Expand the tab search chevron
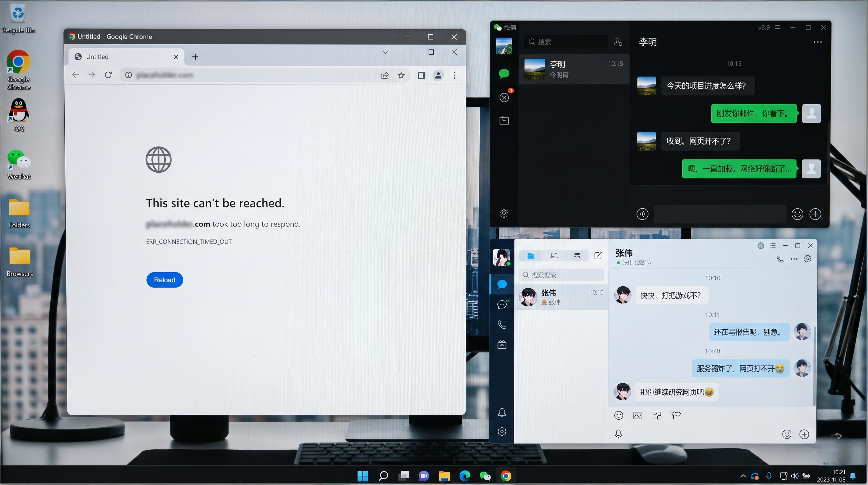This screenshot has width=868, height=485. click(x=385, y=52)
